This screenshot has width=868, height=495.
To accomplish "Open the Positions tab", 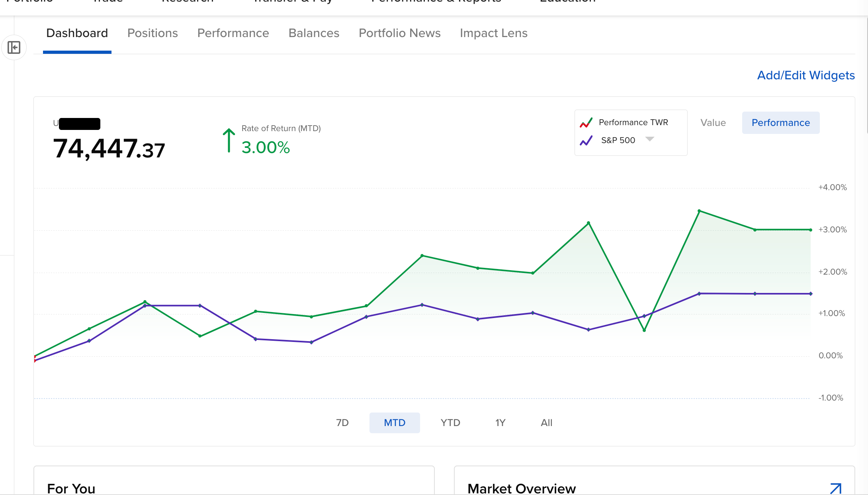I will [x=152, y=33].
